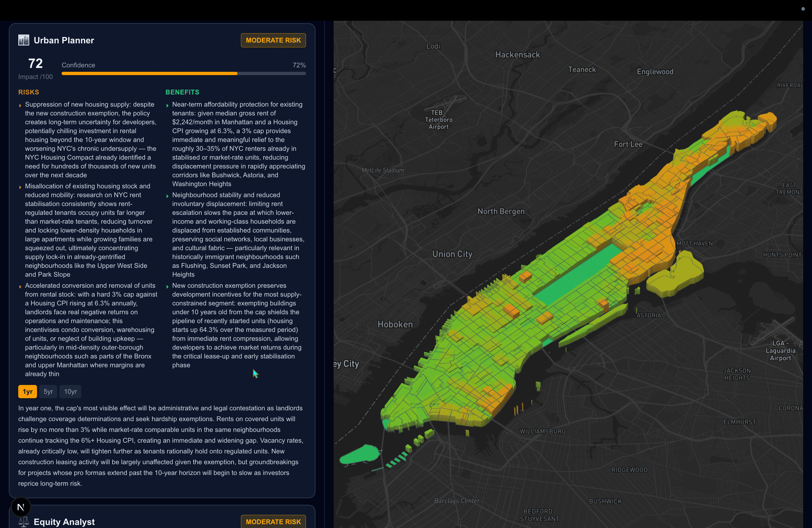Click the Equity Analyst MODERATE RISK badge

tap(273, 522)
